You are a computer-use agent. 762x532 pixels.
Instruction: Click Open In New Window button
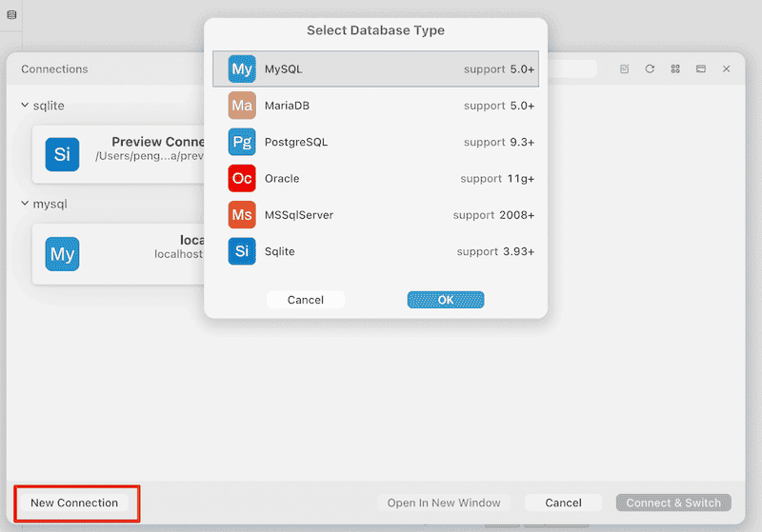pyautogui.click(x=444, y=502)
